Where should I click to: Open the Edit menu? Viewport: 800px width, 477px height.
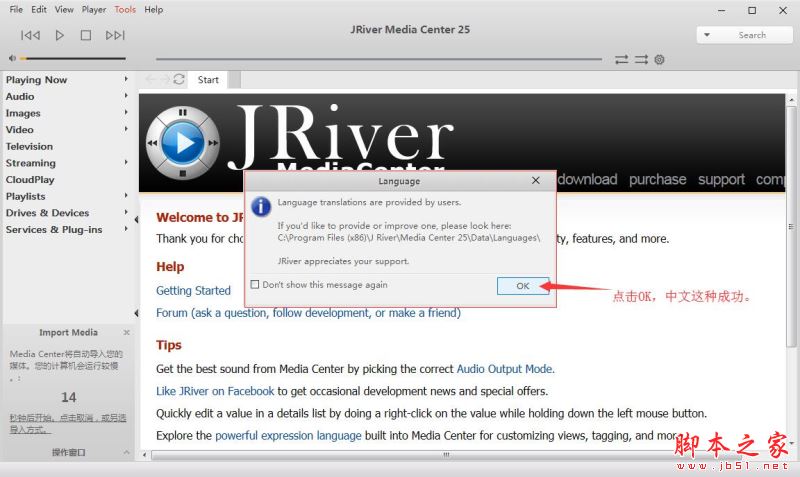[x=39, y=9]
